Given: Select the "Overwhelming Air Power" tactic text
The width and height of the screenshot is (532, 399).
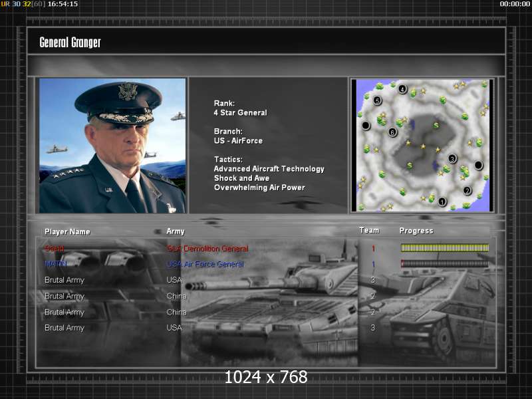Looking at the screenshot, I should (259, 188).
